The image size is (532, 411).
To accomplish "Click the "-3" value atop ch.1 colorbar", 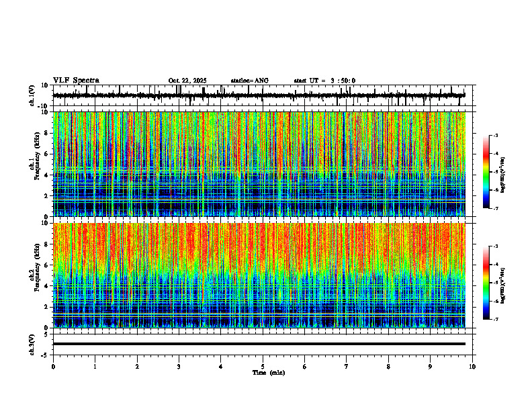I will [496, 135].
